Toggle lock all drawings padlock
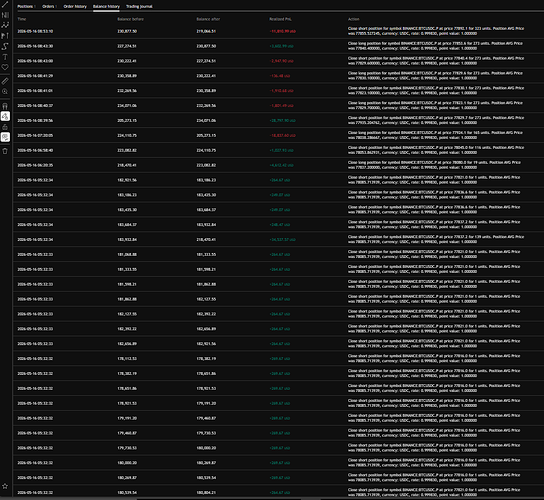The image size is (544, 500). pyautogui.click(x=5, y=127)
